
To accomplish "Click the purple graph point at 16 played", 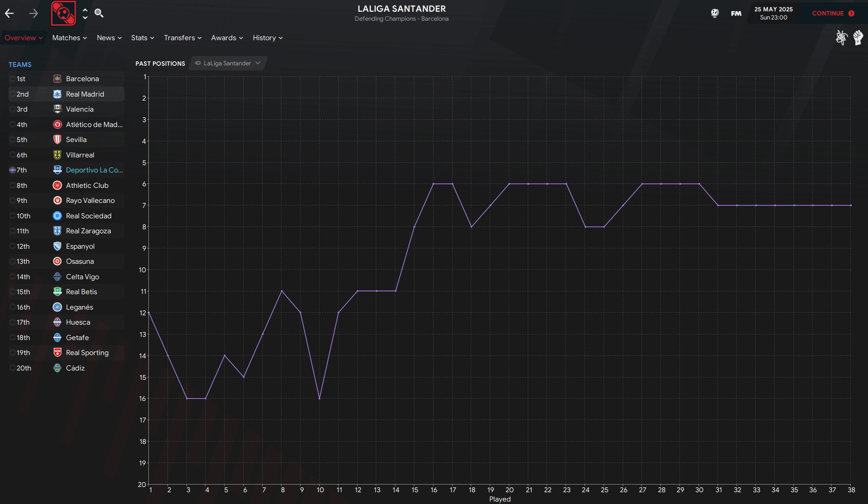I will tap(433, 184).
